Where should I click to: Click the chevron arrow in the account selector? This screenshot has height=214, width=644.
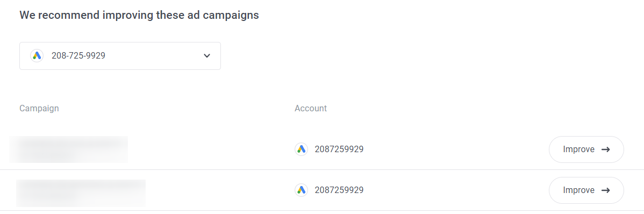[x=207, y=56]
